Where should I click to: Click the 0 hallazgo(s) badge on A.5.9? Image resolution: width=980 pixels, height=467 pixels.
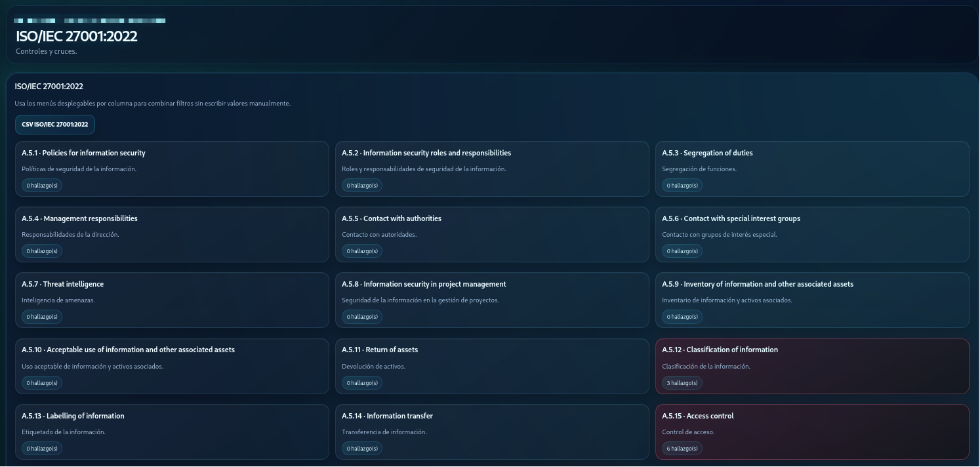coord(682,317)
